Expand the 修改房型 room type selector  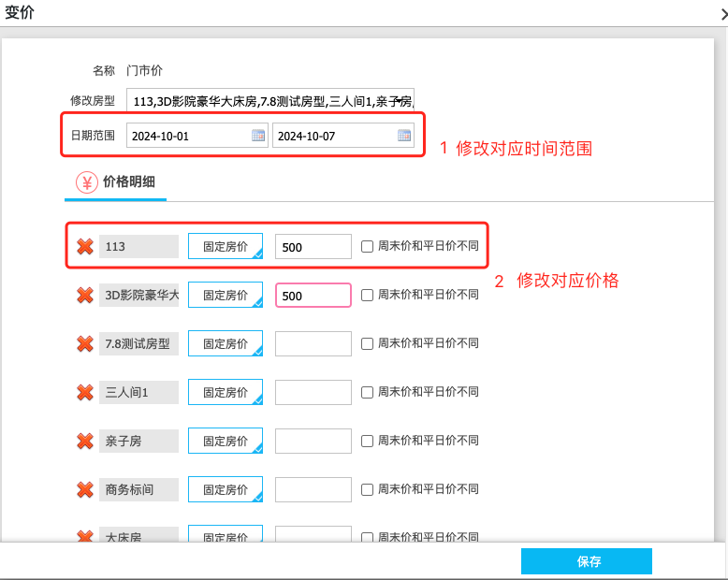click(x=270, y=100)
